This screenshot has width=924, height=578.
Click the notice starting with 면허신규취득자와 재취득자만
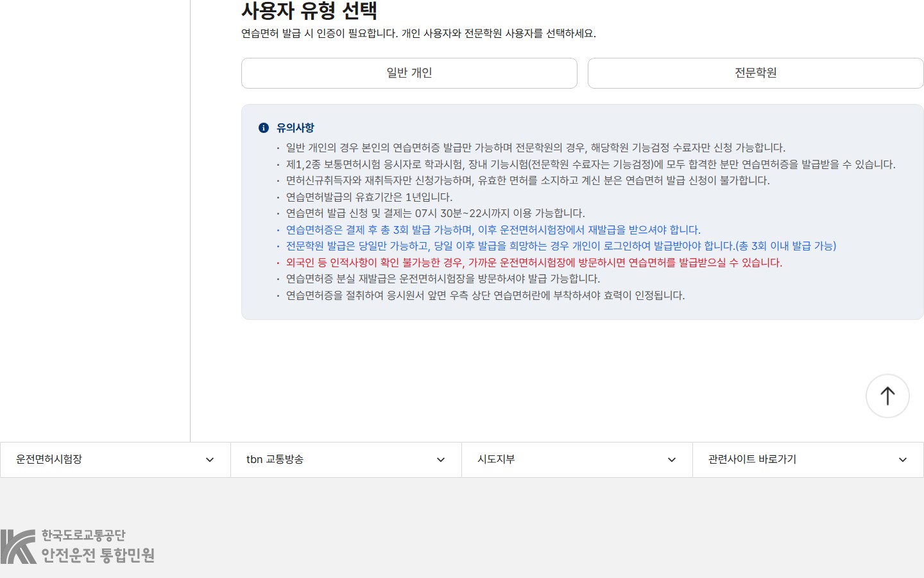point(527,180)
